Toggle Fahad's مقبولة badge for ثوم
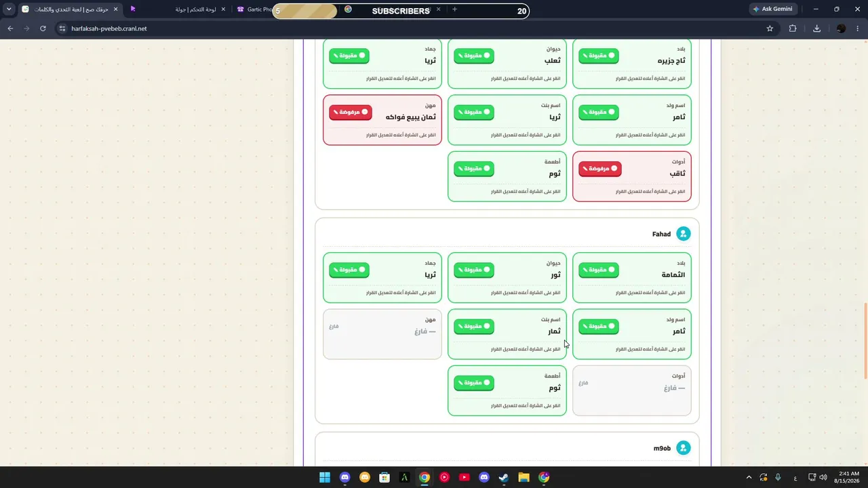The width and height of the screenshot is (868, 488). pyautogui.click(x=474, y=383)
